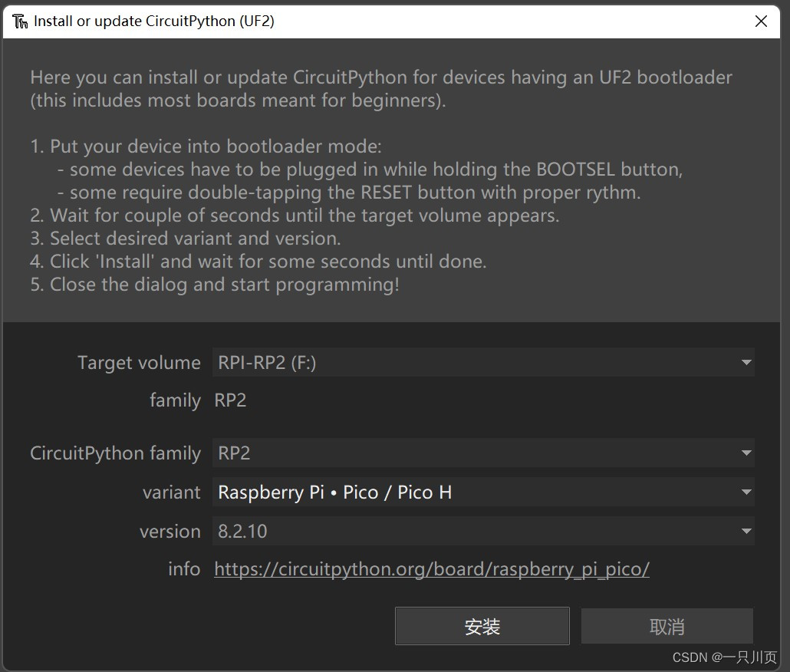The height and width of the screenshot is (672, 790).
Task: Click the CSDN watermark link 一只川页
Action: 724,657
